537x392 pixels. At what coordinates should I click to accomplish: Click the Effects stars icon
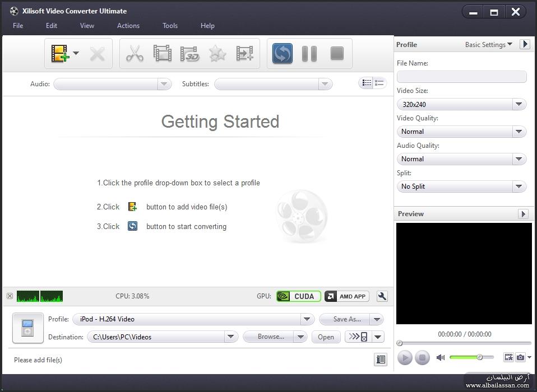217,54
